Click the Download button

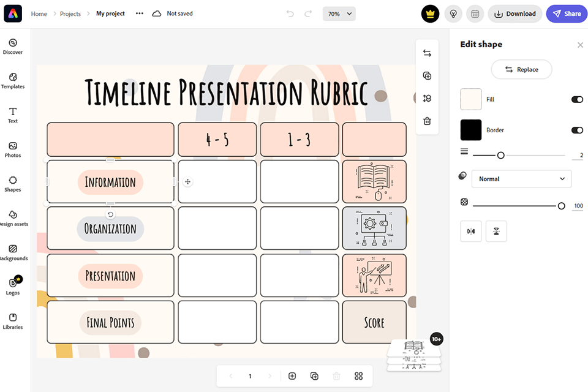pos(515,14)
